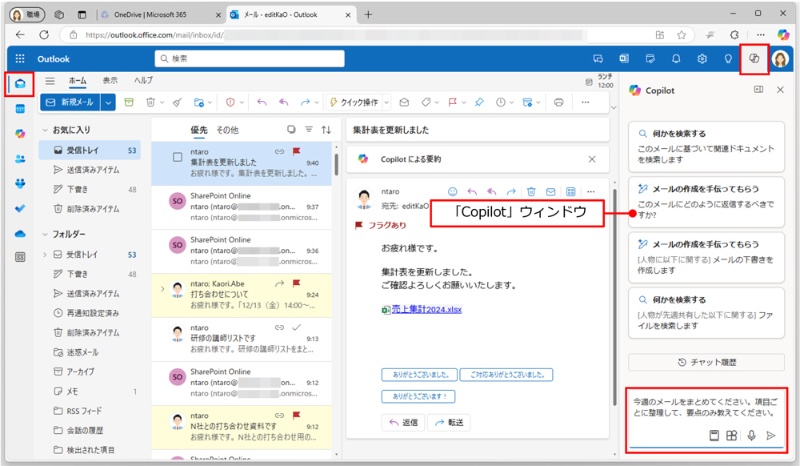Click the Sweep broom icon
This screenshot has width=800, height=466.
pyautogui.click(x=177, y=103)
